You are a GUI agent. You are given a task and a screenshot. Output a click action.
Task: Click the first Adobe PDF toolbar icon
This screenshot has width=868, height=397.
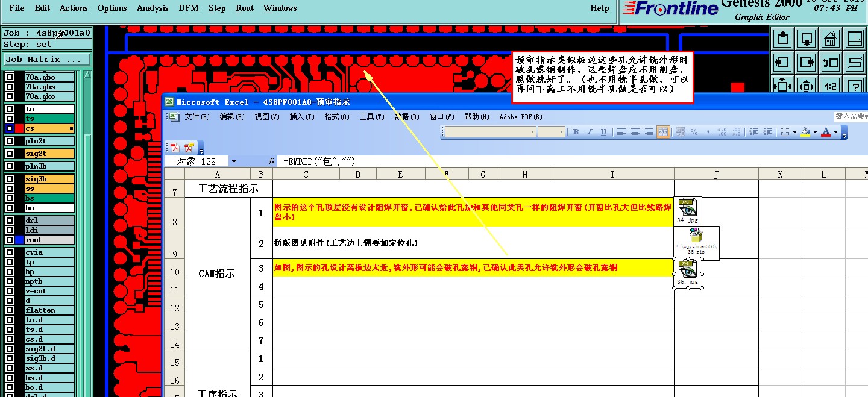[175, 148]
